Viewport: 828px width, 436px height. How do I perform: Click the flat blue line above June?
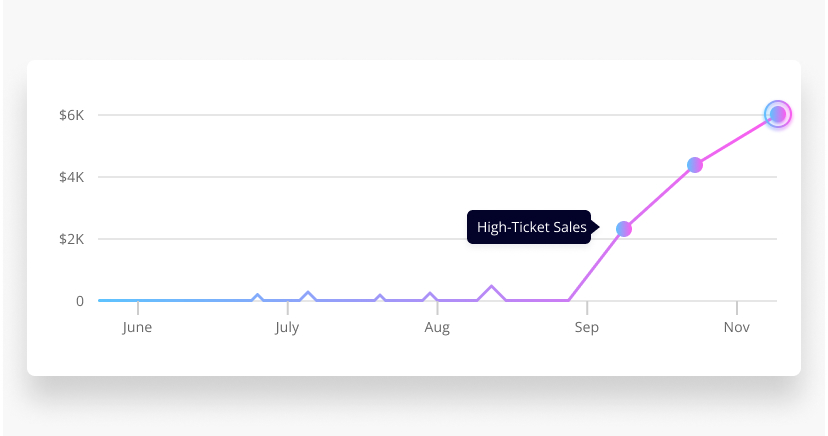coord(137,300)
